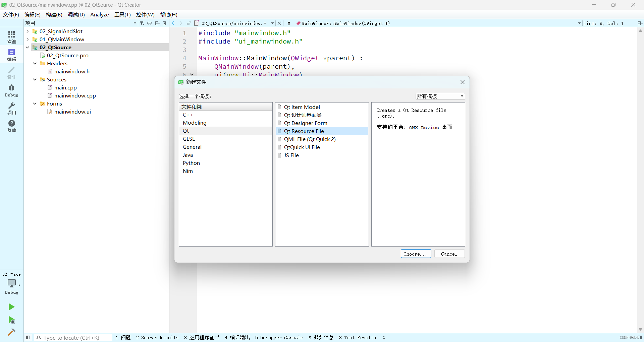Select mainwindow.ui in project tree
The image size is (644, 342).
point(72,112)
